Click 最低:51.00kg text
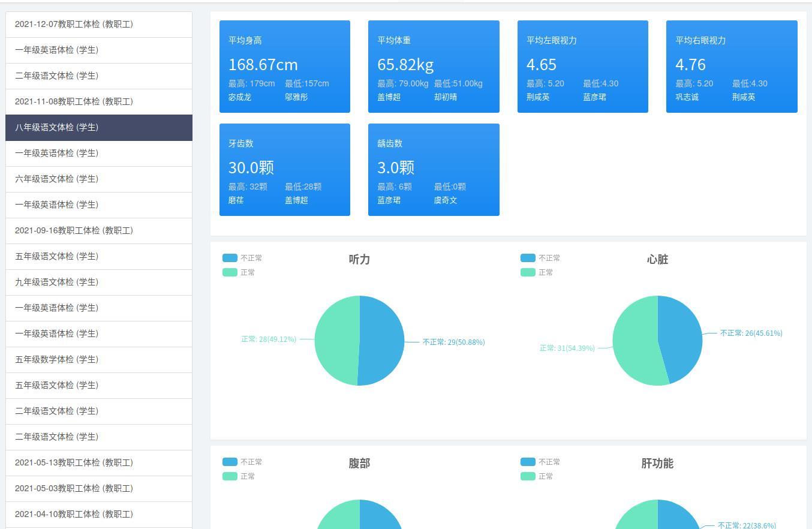Screen dimensions: 812x529 click(x=458, y=84)
